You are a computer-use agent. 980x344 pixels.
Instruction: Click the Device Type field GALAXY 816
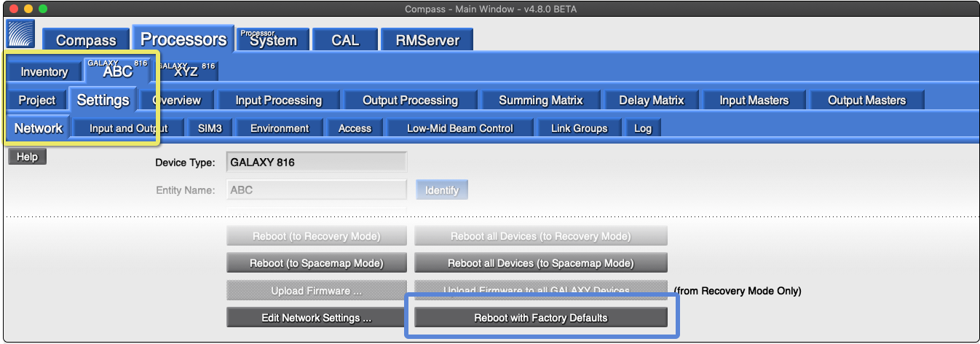(317, 163)
